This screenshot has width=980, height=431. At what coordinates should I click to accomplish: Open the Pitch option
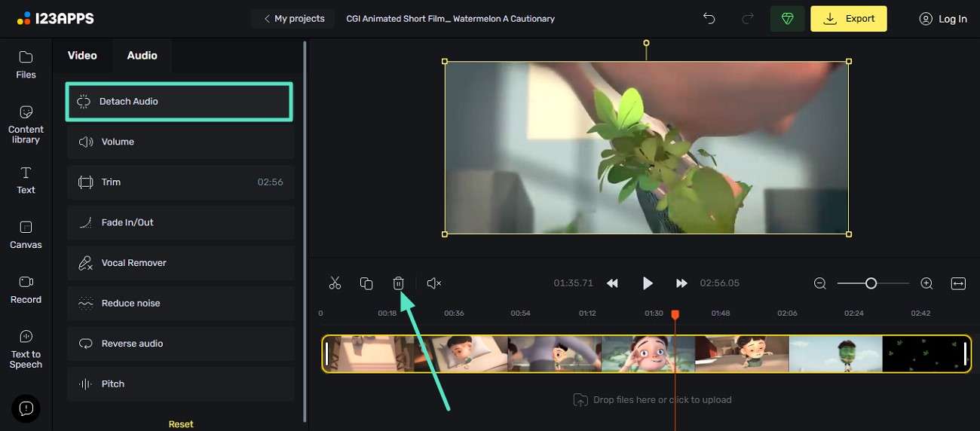pos(179,384)
